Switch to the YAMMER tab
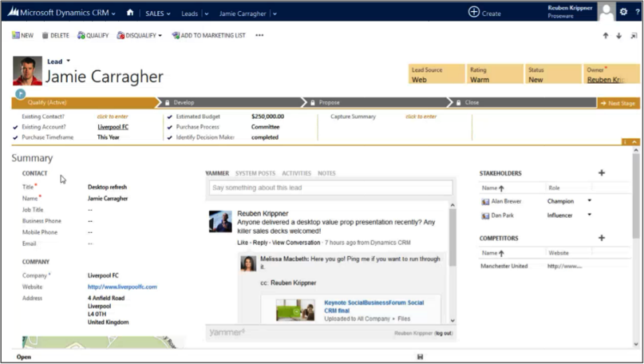644x364 pixels. pyautogui.click(x=217, y=173)
